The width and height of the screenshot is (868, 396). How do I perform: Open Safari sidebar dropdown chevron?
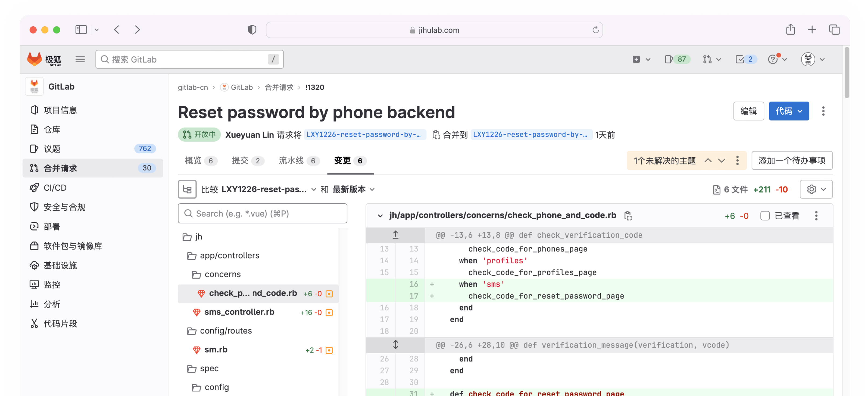coord(97,30)
